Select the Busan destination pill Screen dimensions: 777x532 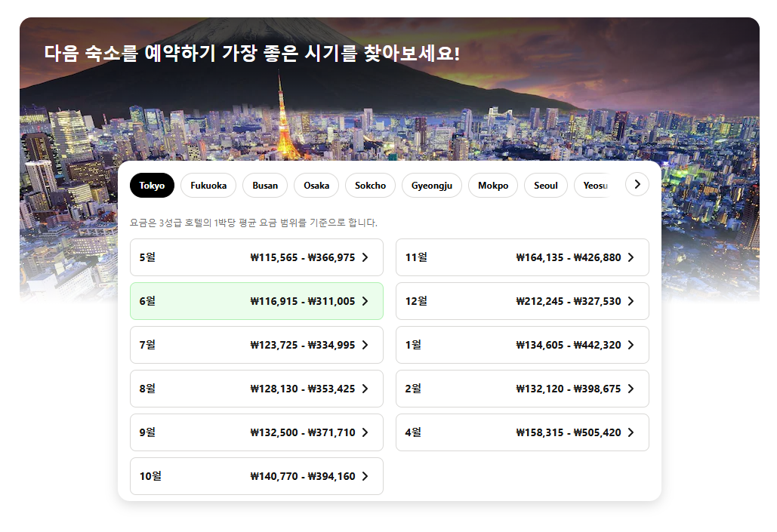pos(264,185)
